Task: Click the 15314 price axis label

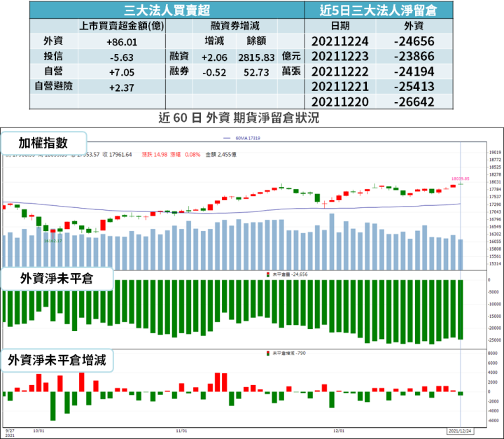Action: tap(495, 264)
